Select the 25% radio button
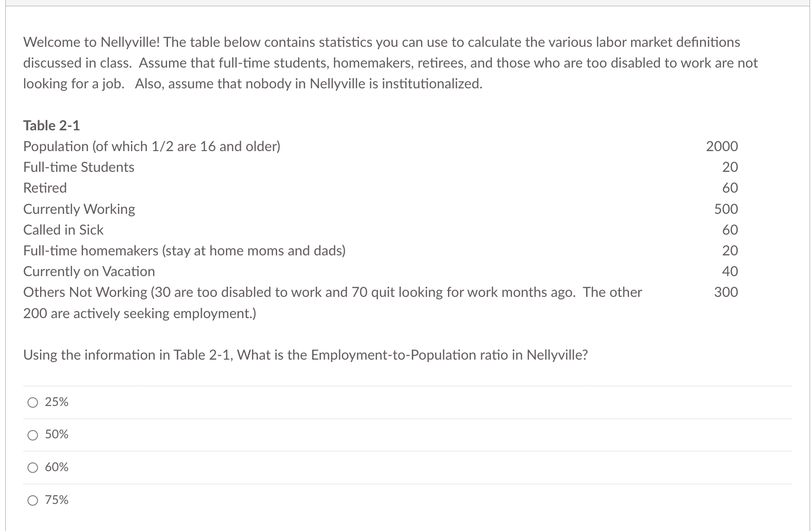Image resolution: width=812 pixels, height=531 pixels. [x=33, y=402]
